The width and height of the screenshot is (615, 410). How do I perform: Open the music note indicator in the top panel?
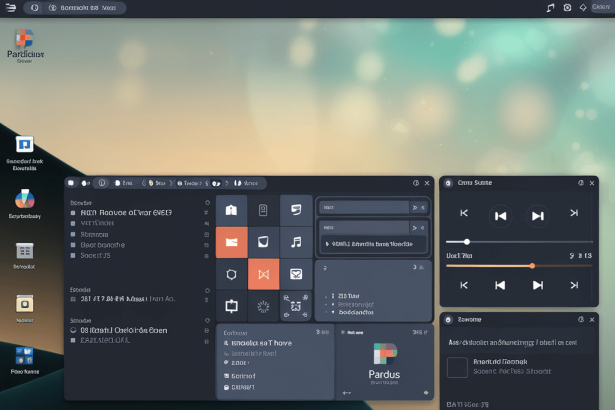550,7
